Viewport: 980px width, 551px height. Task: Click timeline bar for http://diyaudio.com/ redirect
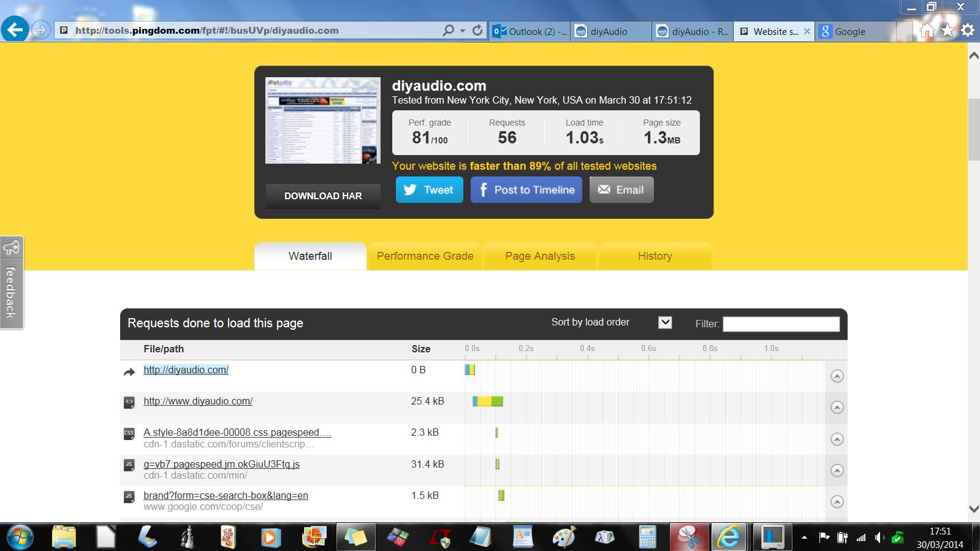[x=469, y=370]
